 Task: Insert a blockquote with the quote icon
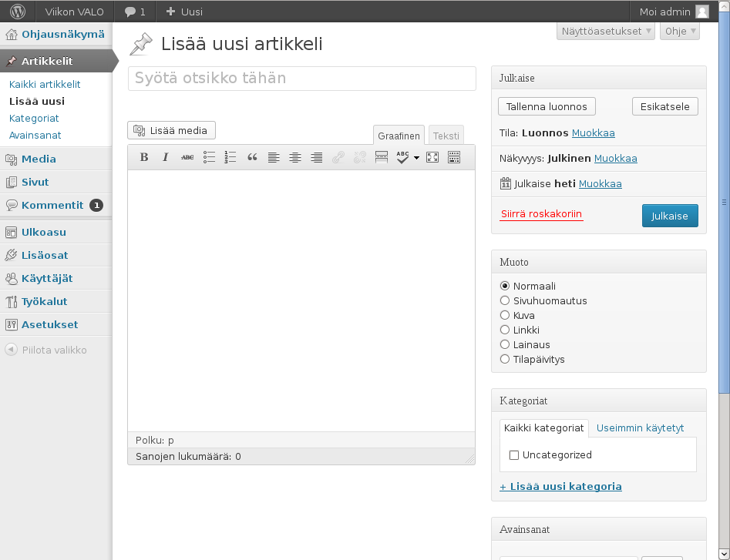pos(252,157)
